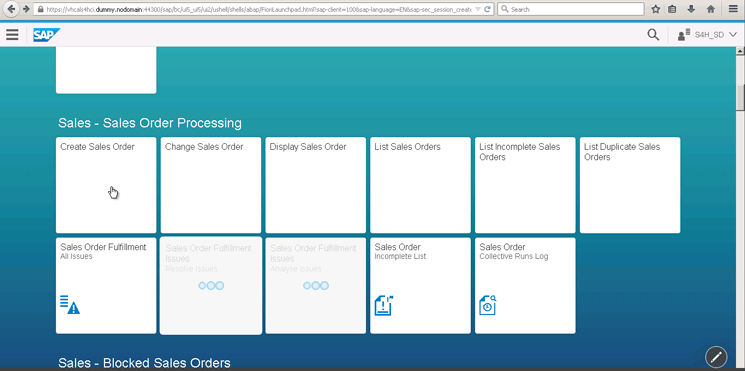
Task: Click the pencil edit home page icon
Action: (716, 357)
